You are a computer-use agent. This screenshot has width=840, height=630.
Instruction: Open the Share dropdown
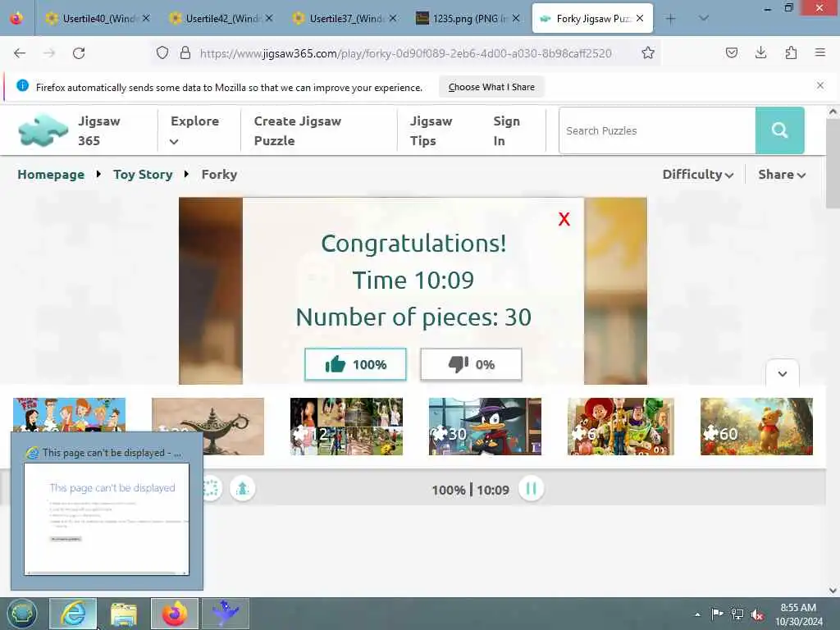782,175
